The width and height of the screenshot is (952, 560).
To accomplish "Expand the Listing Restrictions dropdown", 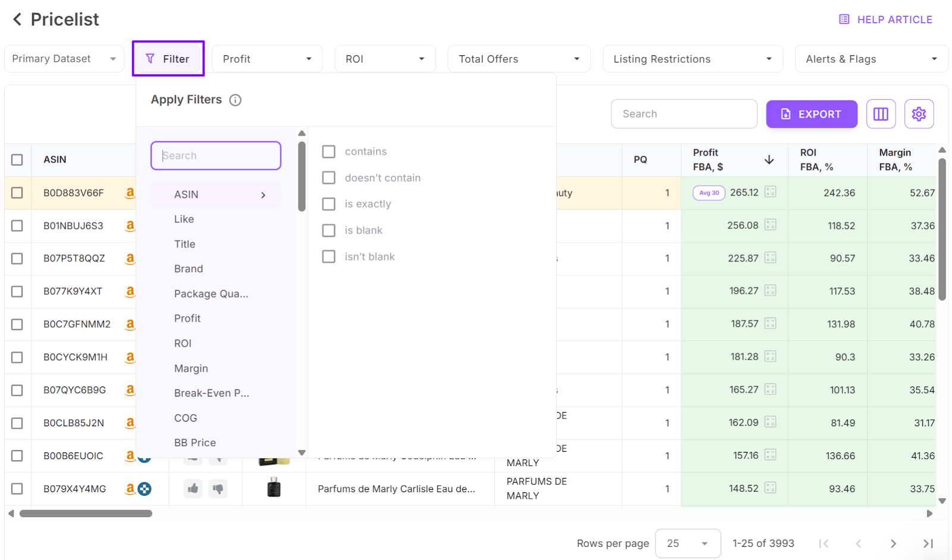I will tap(692, 59).
